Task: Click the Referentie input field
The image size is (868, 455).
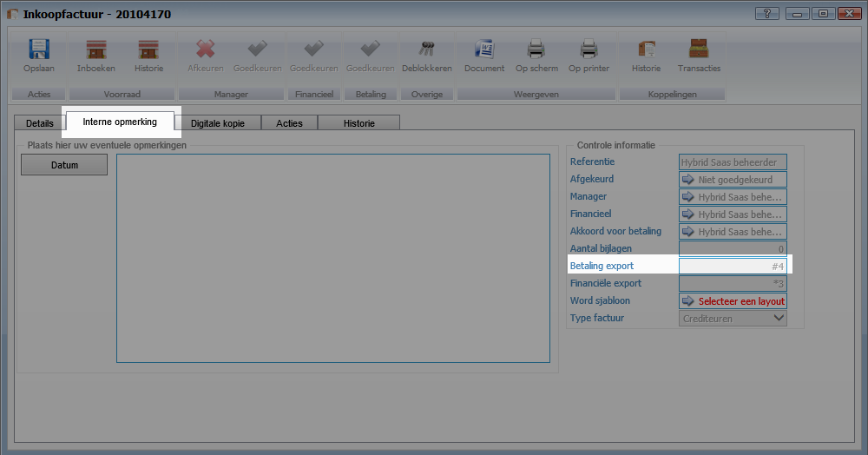Action: point(733,162)
